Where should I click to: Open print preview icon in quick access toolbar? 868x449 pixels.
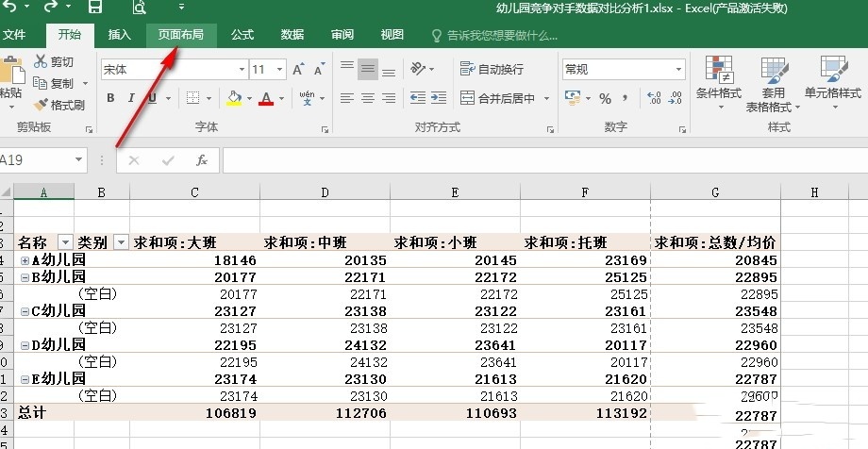coord(139,7)
